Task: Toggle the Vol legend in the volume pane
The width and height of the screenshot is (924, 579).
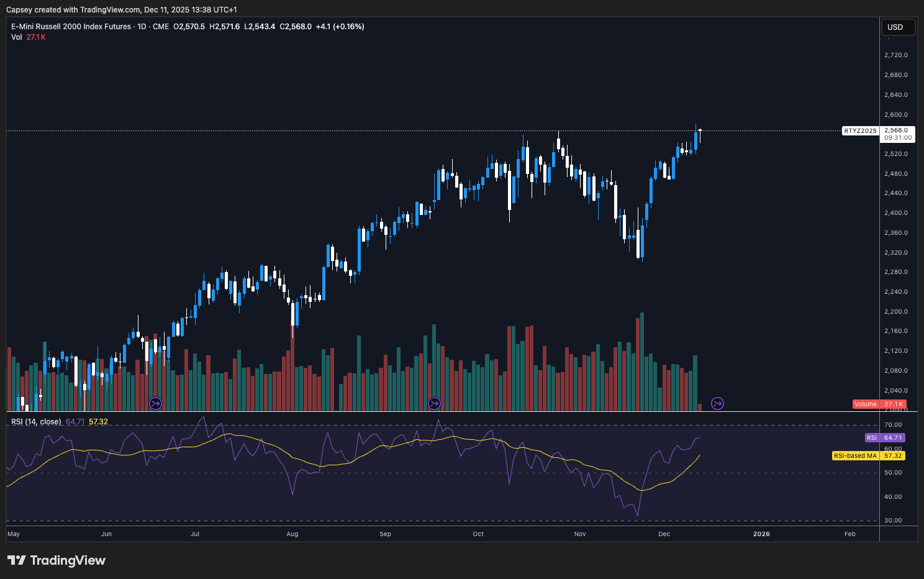Action: 16,37
